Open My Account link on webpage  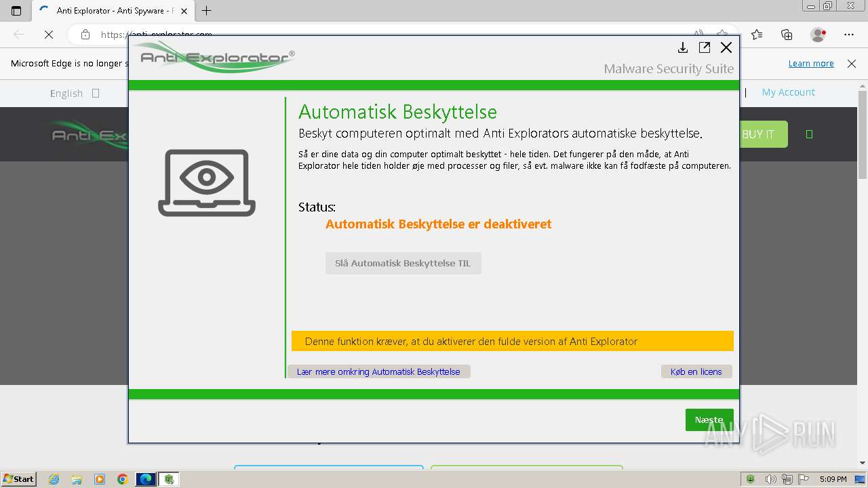pos(788,92)
